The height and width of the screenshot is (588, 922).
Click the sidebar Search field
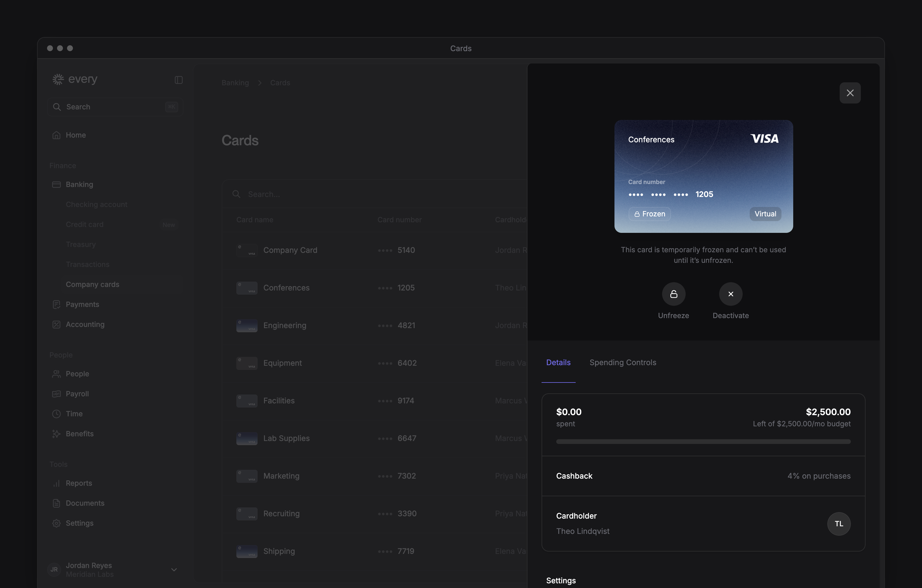pyautogui.click(x=115, y=107)
